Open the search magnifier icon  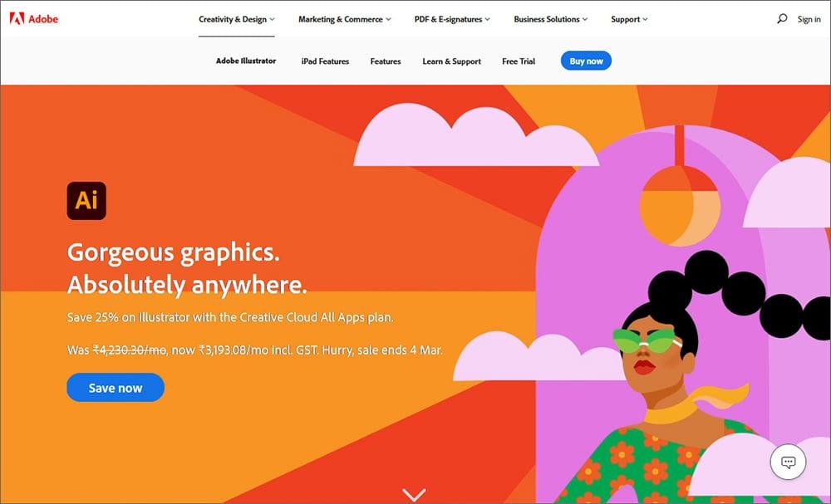click(781, 19)
